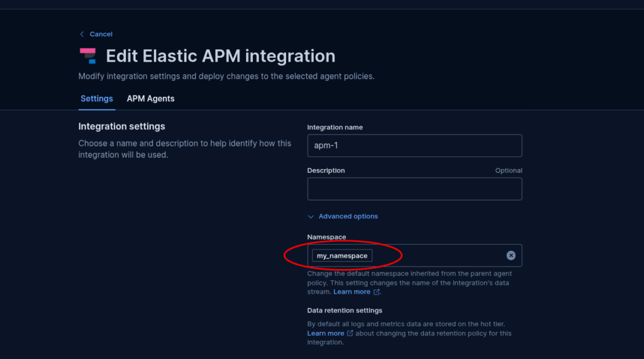Click the external-link icon in Data retention settings
Screen dimensions: 644x359
click(x=350, y=333)
